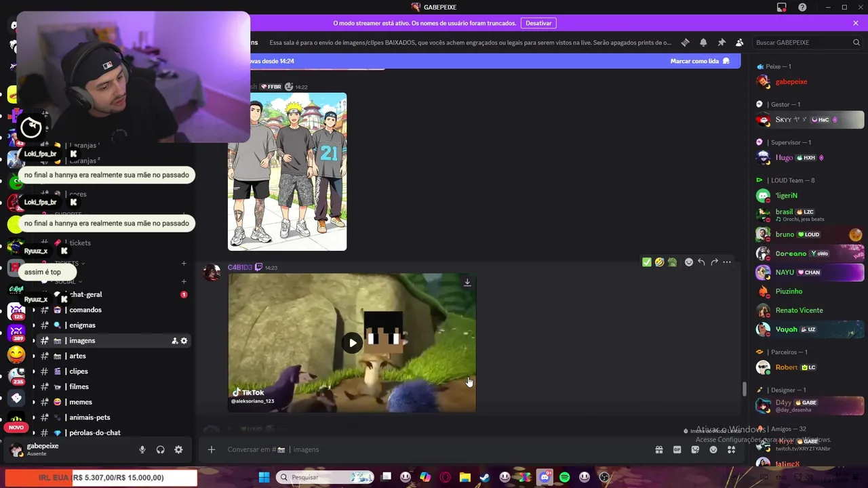
Task: Open the gift icon in message bar
Action: 658,449
